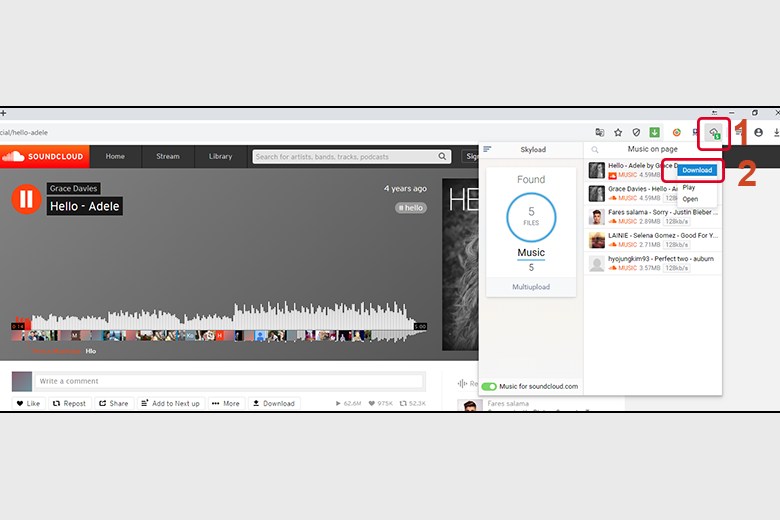Viewport: 780px width, 520px height.
Task: Open the Library tab
Action: [220, 156]
